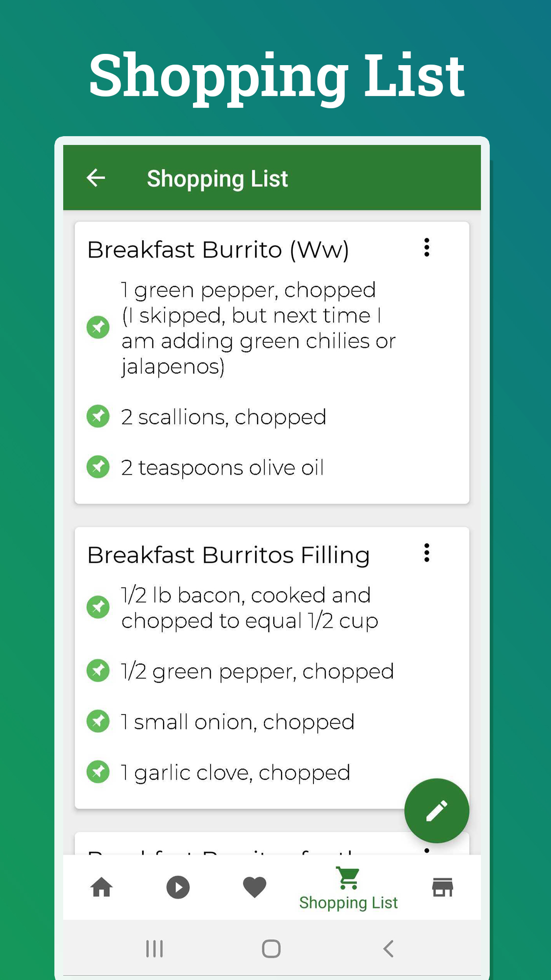Tap the back arrow in header
The width and height of the screenshot is (551, 980).
tap(96, 177)
